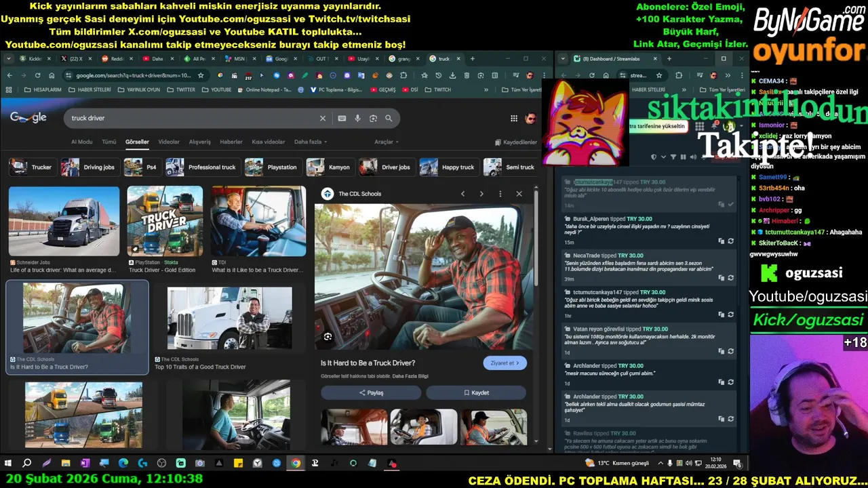Expand the Araçlar tools dropdown
Screen dimensions: 868x488
(x=387, y=142)
